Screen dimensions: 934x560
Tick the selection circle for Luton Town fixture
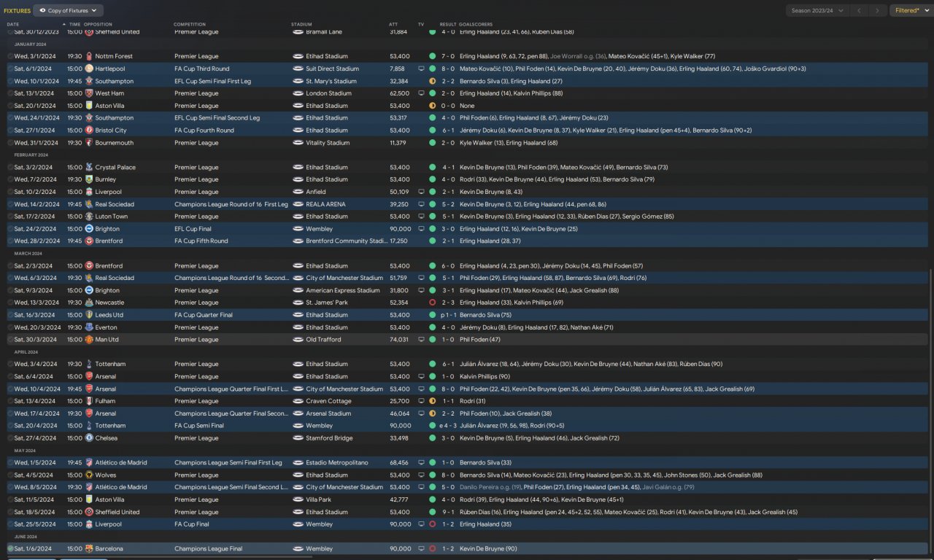click(x=10, y=217)
